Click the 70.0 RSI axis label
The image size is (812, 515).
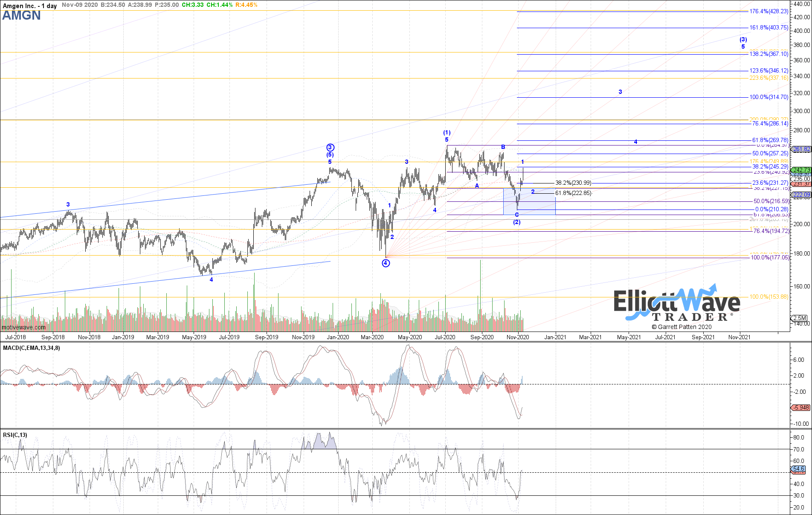pyautogui.click(x=799, y=449)
